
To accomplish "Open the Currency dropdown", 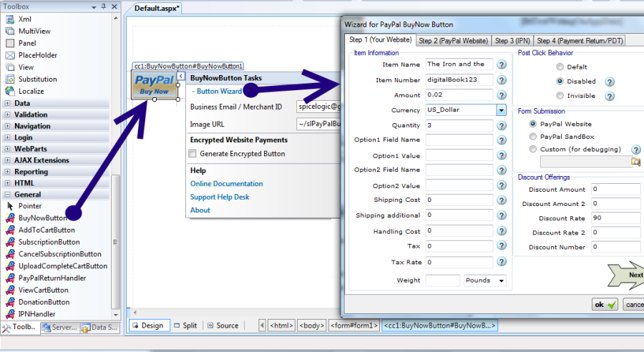I will pos(501,111).
